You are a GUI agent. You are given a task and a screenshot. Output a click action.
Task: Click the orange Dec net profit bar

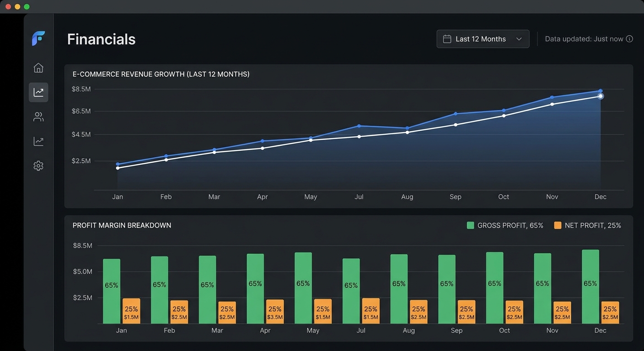pos(610,313)
